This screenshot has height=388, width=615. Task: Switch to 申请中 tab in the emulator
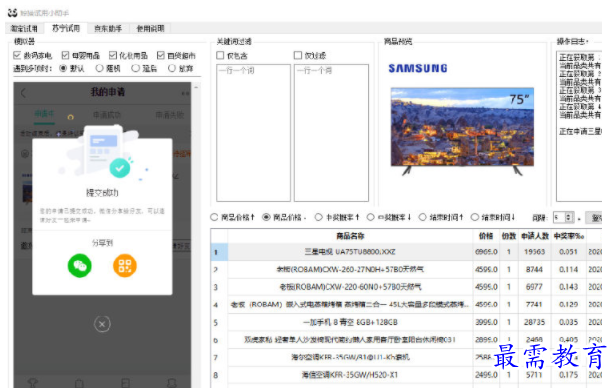pyautogui.click(x=44, y=114)
